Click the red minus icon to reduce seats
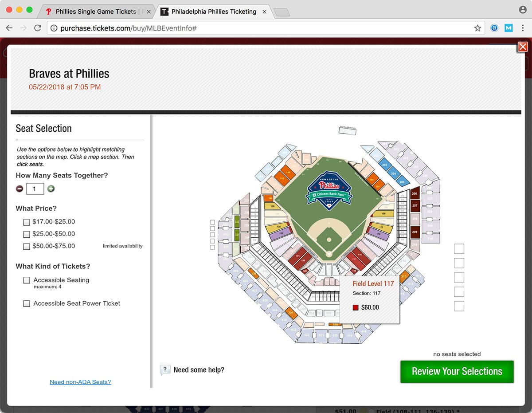 pos(20,189)
